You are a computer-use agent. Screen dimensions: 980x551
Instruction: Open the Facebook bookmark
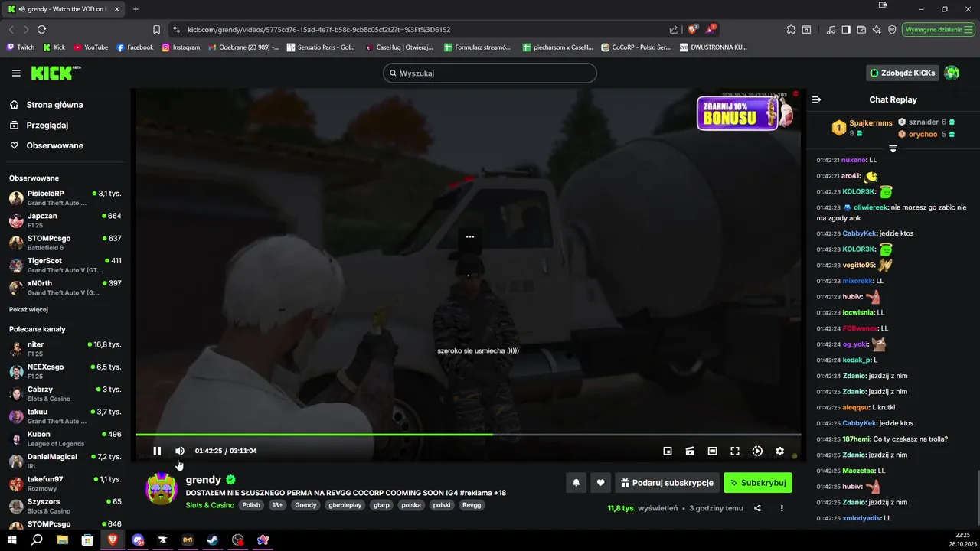135,47
